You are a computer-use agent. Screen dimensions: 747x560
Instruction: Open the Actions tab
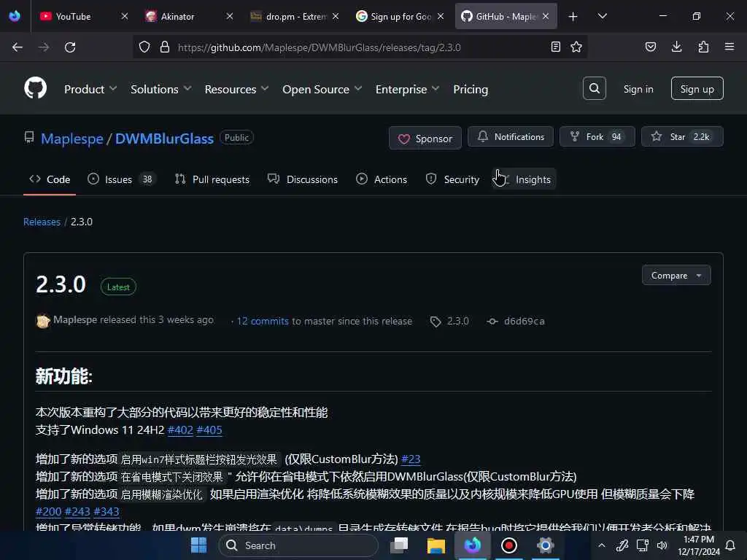click(x=382, y=179)
